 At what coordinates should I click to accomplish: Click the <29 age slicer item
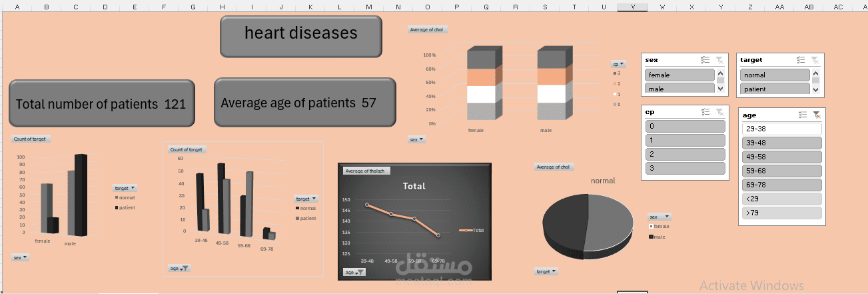click(x=782, y=199)
